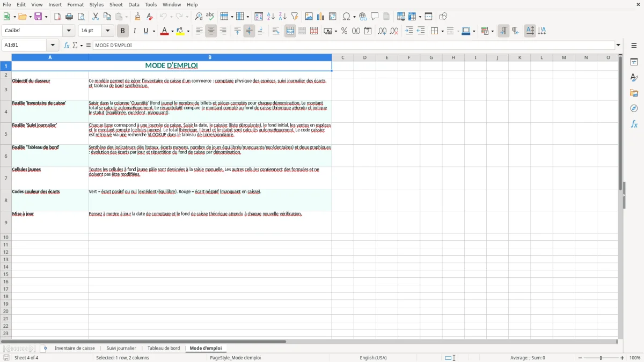
Task: Toggle Align Left
Action: tap(199, 31)
